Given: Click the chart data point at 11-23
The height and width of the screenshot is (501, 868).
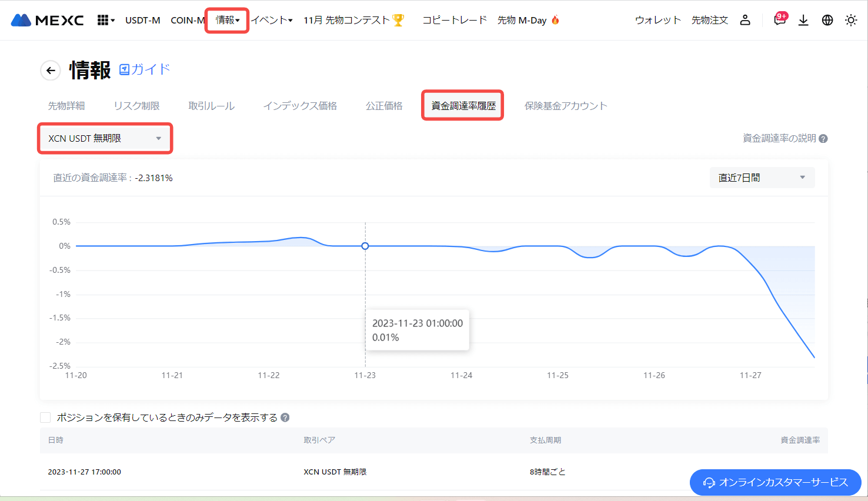Looking at the screenshot, I should (365, 246).
